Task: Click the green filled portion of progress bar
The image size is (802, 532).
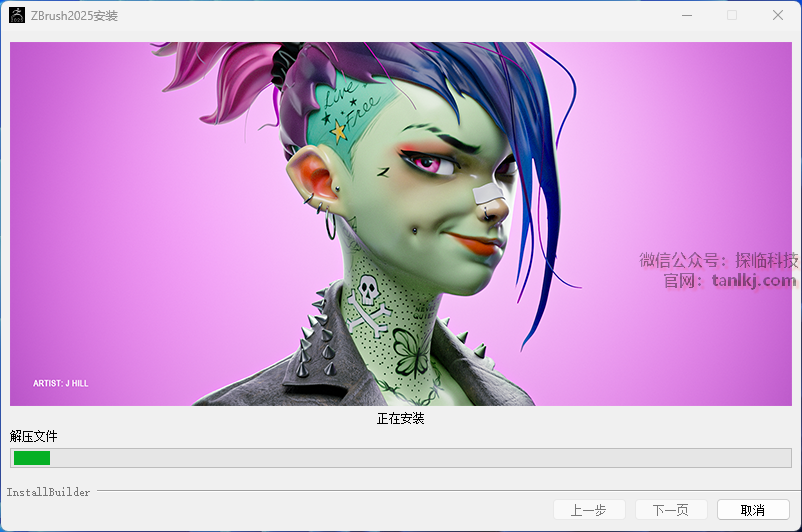Action: 31,458
